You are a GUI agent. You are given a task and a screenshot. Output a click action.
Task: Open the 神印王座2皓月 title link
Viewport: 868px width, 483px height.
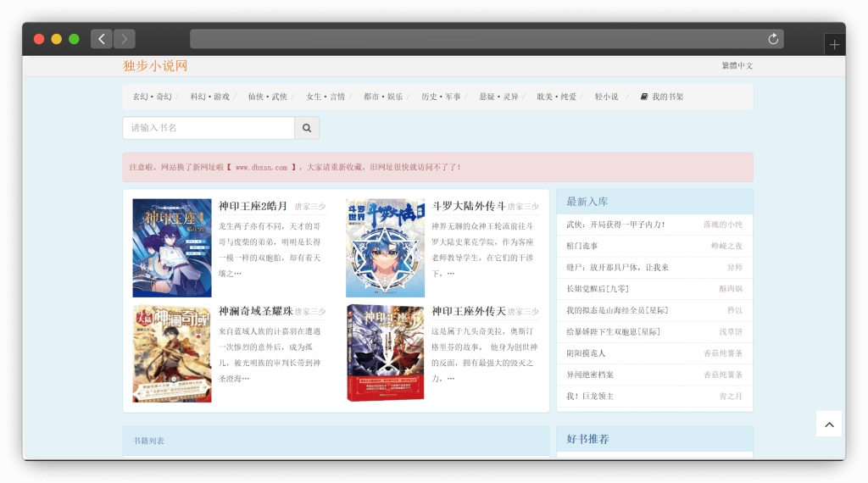click(253, 206)
